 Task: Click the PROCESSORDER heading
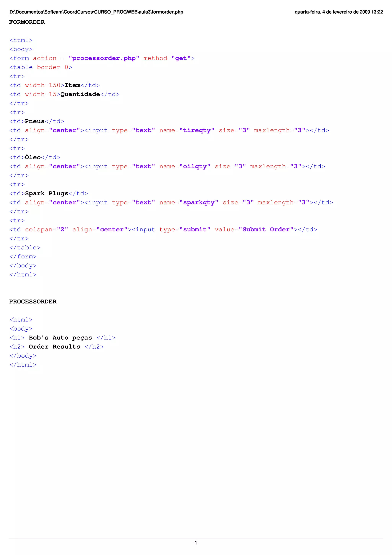33,302
